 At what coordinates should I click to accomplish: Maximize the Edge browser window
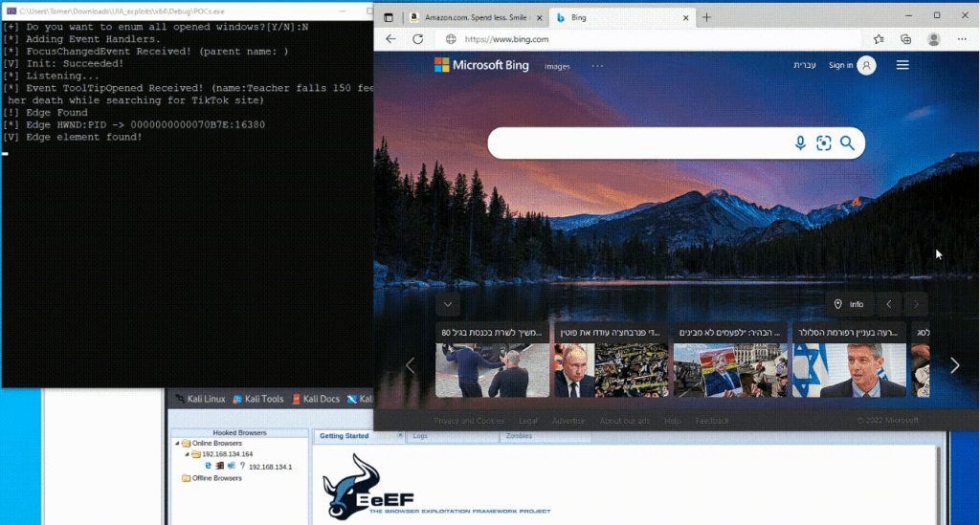(x=937, y=15)
